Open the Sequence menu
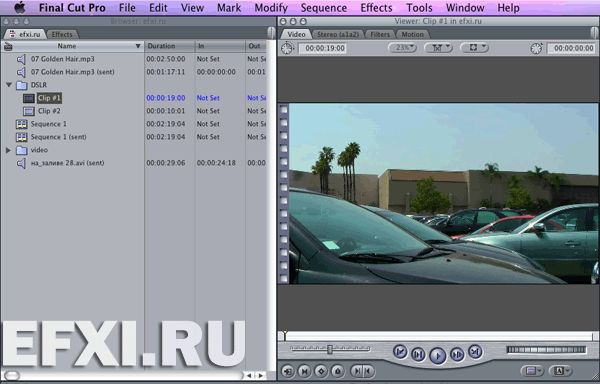This screenshot has height=384, width=600. coord(324,8)
